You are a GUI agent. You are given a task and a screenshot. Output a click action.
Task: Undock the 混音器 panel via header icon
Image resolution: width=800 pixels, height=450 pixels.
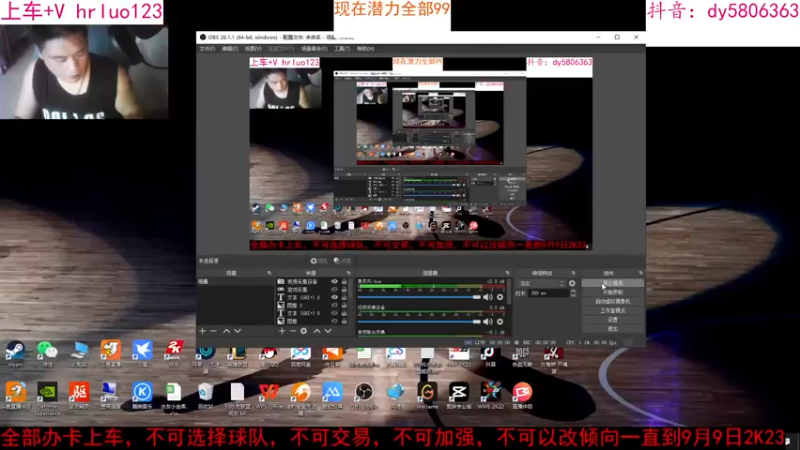(x=507, y=273)
